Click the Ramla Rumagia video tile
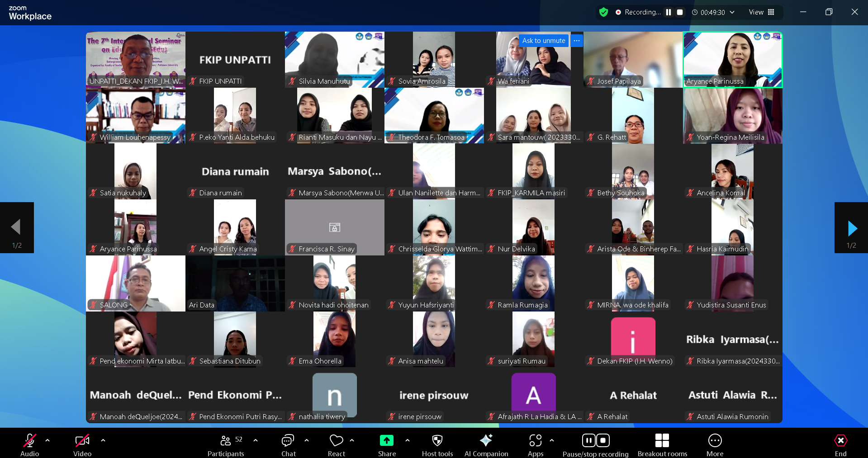The width and height of the screenshot is (868, 458). tap(534, 283)
